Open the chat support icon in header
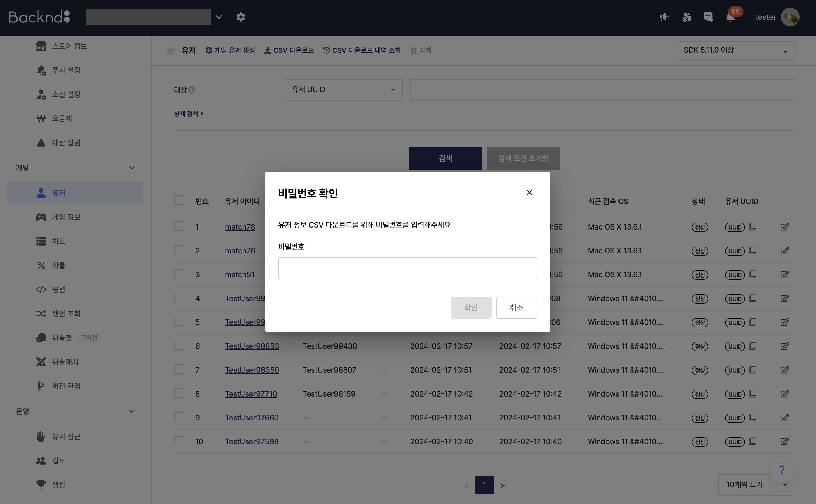Image resolution: width=816 pixels, height=504 pixels. pyautogui.click(x=708, y=17)
